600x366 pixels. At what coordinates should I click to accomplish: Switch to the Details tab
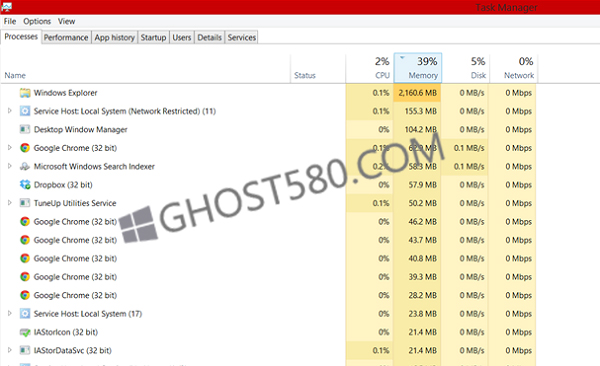(209, 38)
